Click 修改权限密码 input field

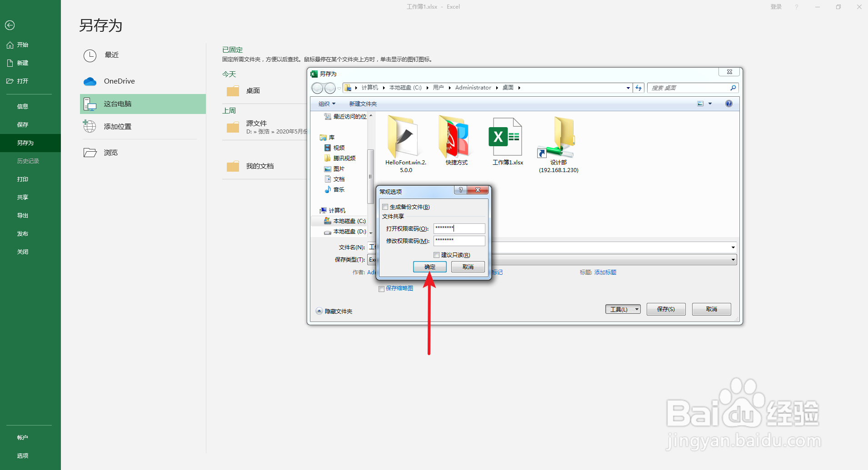click(x=459, y=241)
